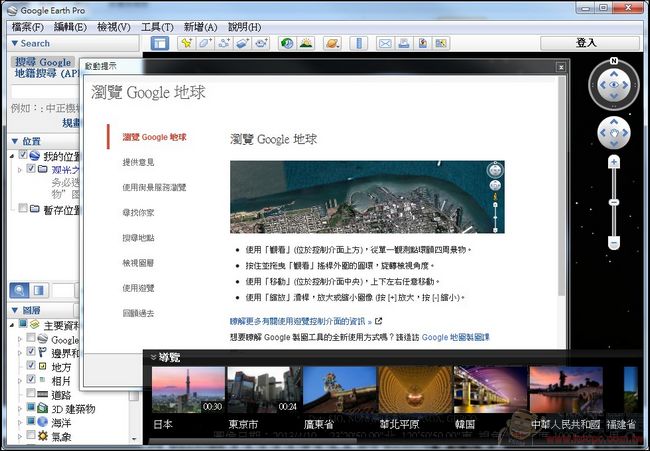Open the ruler measurement tool
This screenshot has width=650, height=451.
(x=359, y=43)
